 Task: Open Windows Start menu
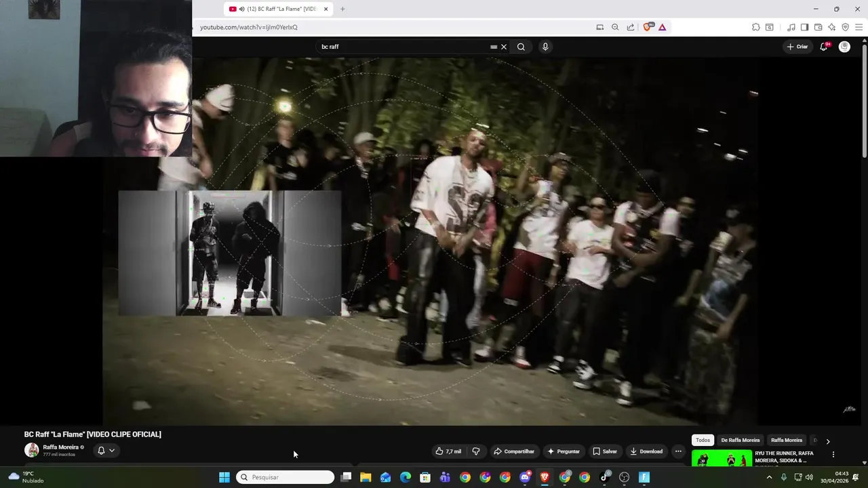tap(224, 477)
